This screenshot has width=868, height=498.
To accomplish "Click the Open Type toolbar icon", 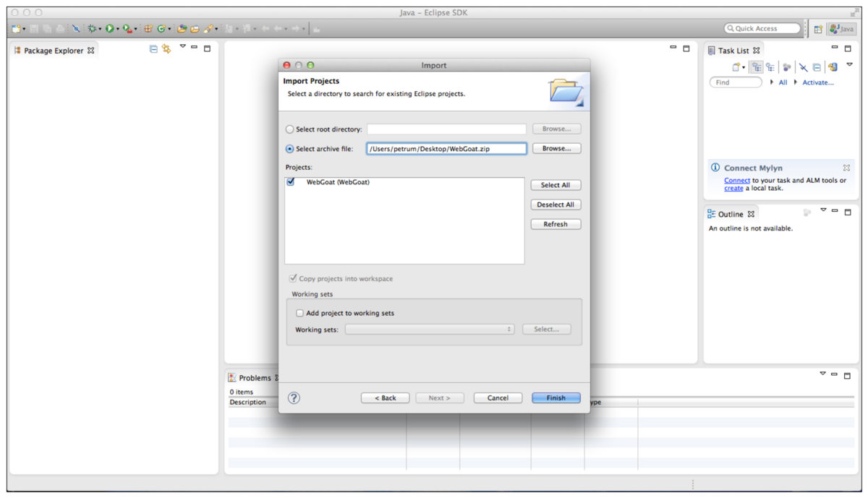I will [x=182, y=29].
